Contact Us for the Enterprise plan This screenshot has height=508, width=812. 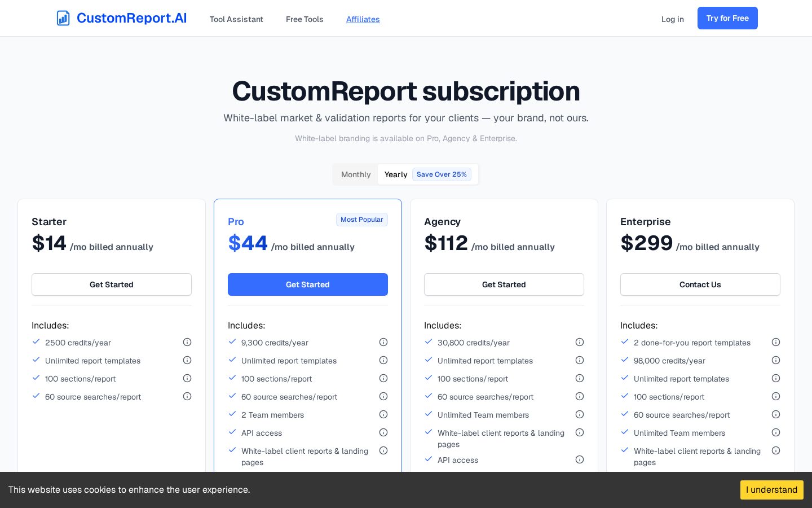700,284
